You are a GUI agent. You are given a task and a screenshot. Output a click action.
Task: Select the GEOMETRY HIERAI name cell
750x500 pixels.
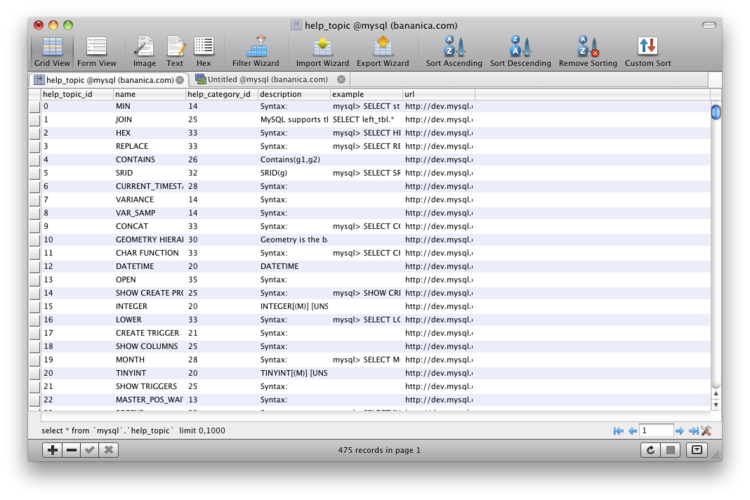point(149,240)
